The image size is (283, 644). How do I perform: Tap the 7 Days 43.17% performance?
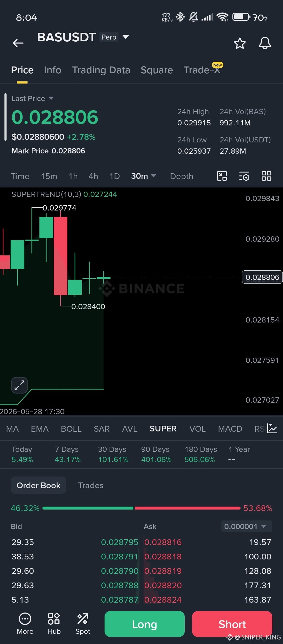point(68,454)
